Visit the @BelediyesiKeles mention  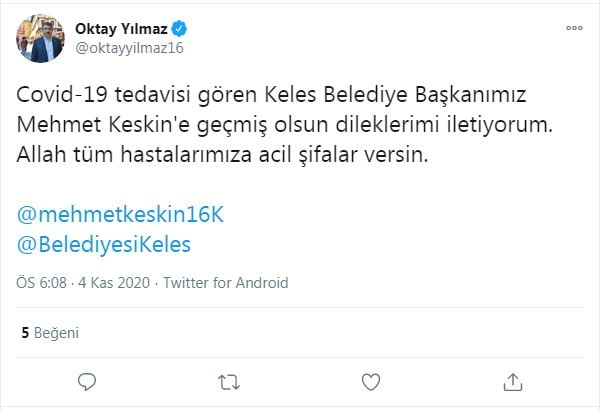tap(105, 243)
